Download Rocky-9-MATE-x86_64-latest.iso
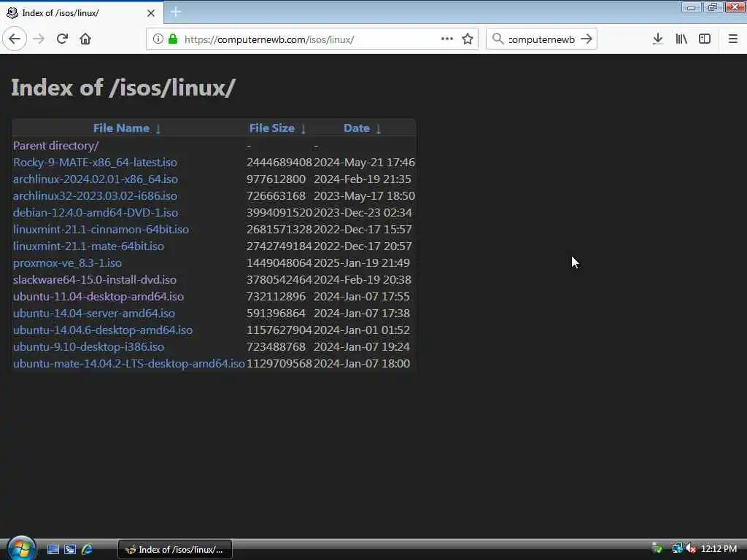Viewport: 747px width, 560px height. [95, 163]
